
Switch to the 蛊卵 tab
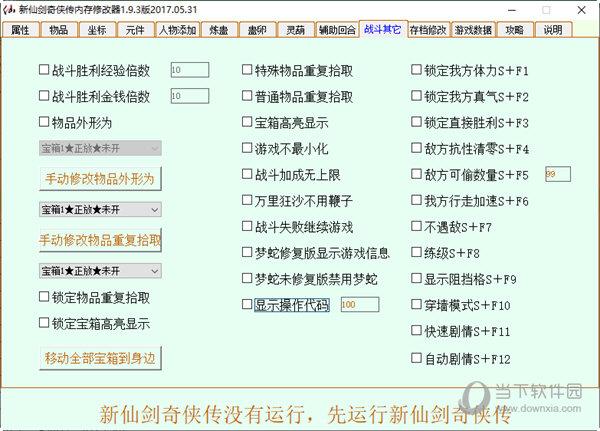(x=257, y=30)
